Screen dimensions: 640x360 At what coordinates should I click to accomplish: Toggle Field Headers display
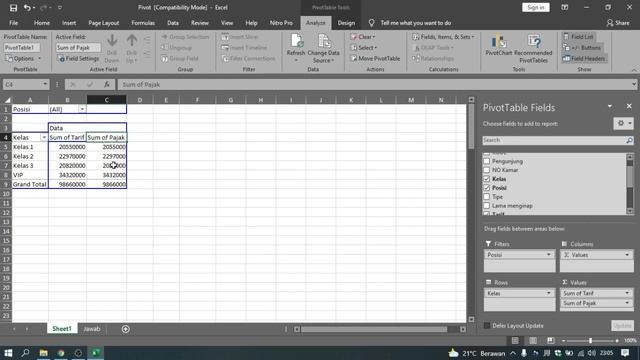584,59
